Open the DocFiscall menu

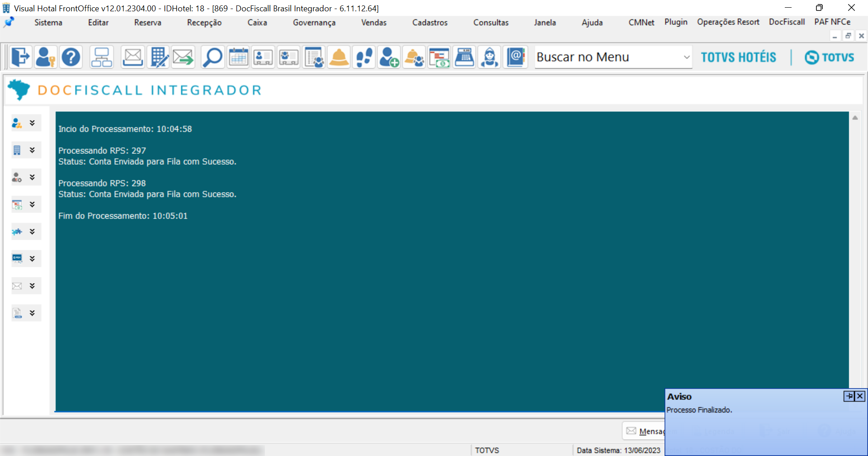click(787, 22)
